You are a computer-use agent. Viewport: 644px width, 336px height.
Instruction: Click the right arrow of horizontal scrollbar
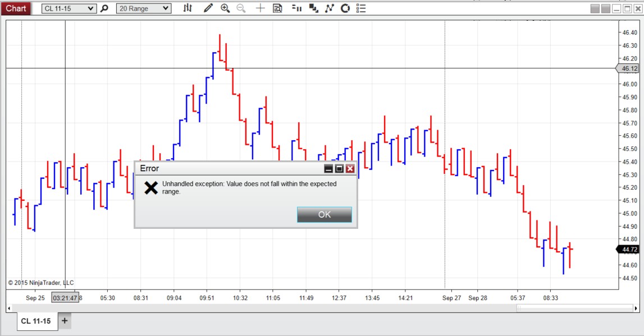636,308
